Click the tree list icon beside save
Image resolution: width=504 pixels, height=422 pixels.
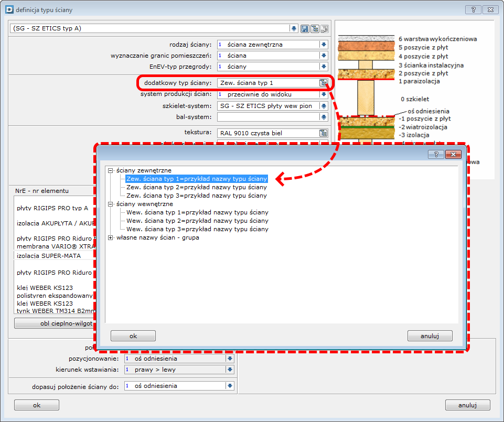coord(315,28)
